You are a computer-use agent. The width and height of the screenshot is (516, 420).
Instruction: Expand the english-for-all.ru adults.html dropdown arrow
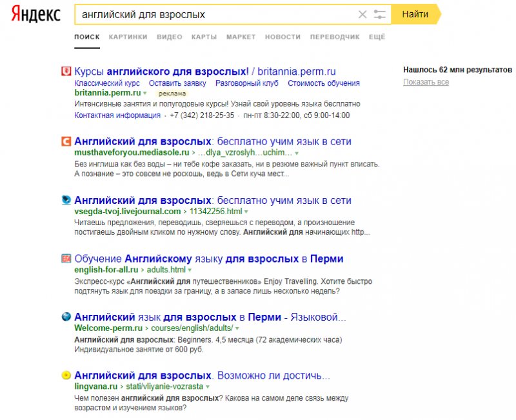pyautogui.click(x=190, y=270)
